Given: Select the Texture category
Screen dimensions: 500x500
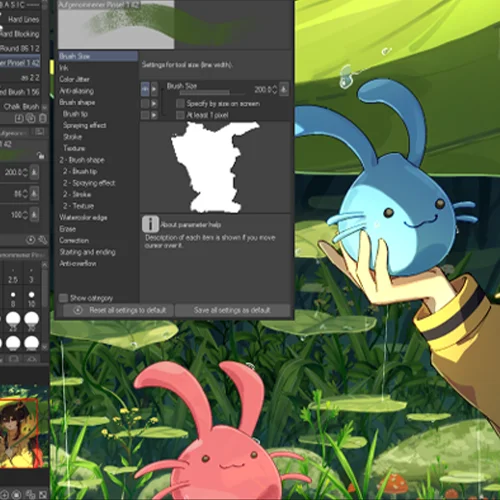Looking at the screenshot, I should click(x=98, y=148).
